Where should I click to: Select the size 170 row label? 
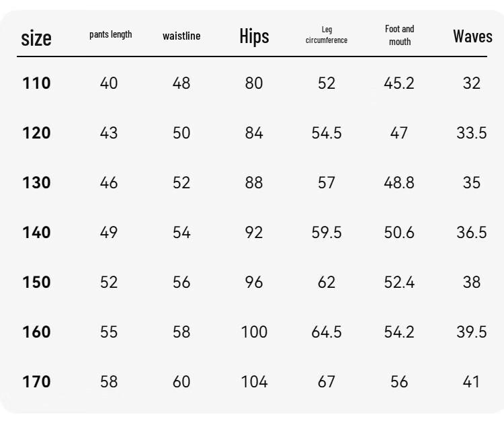coord(36,382)
